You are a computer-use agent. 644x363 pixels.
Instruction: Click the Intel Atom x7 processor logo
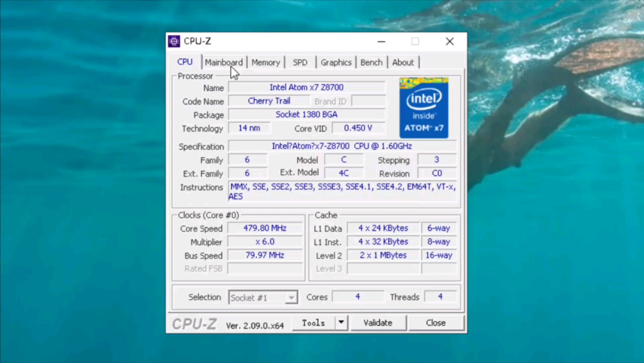pos(423,108)
